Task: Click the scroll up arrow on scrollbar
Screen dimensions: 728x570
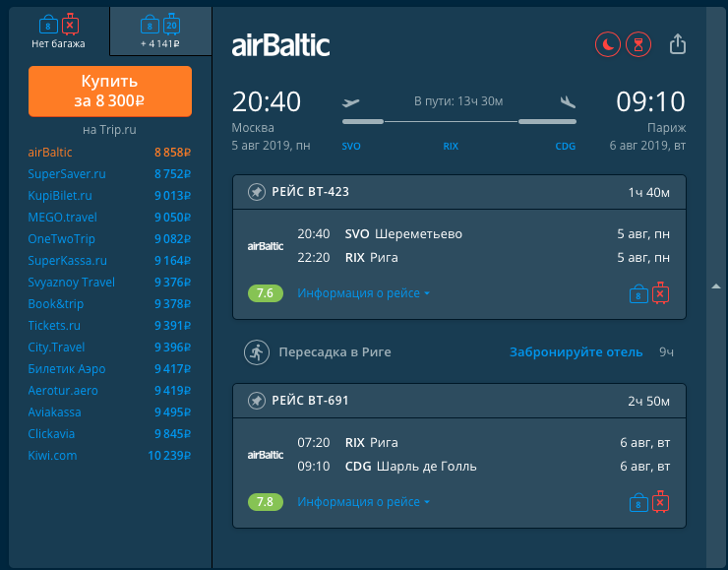Action: click(716, 286)
